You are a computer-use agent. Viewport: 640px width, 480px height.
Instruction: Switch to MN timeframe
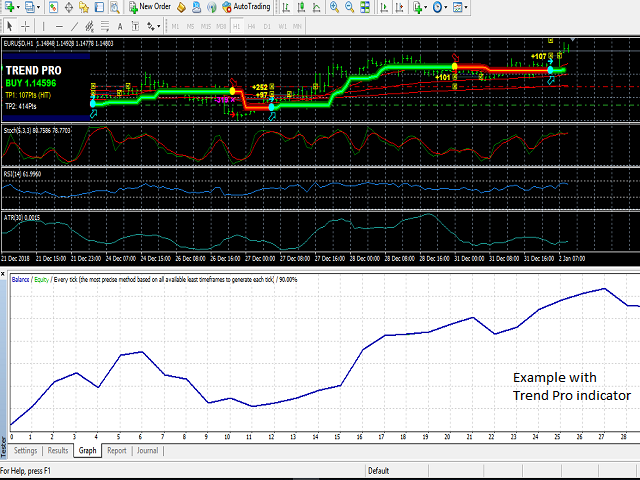click(x=297, y=27)
